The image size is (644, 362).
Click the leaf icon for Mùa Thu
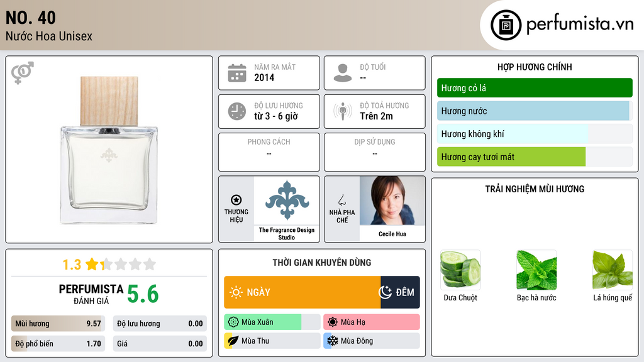point(233,341)
